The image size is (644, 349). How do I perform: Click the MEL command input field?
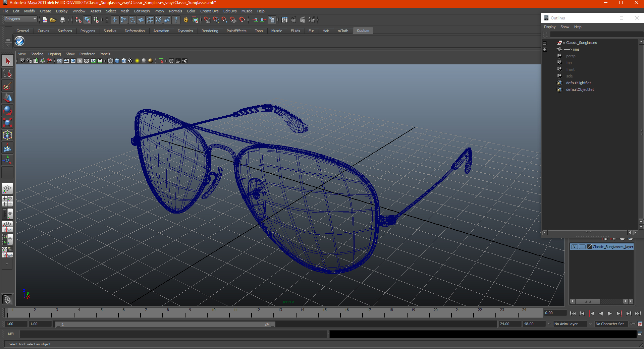pyautogui.click(x=173, y=334)
